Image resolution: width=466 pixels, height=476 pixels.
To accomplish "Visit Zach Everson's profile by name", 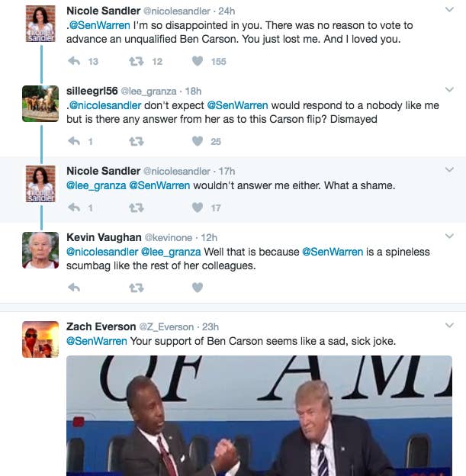I will [101, 326].
